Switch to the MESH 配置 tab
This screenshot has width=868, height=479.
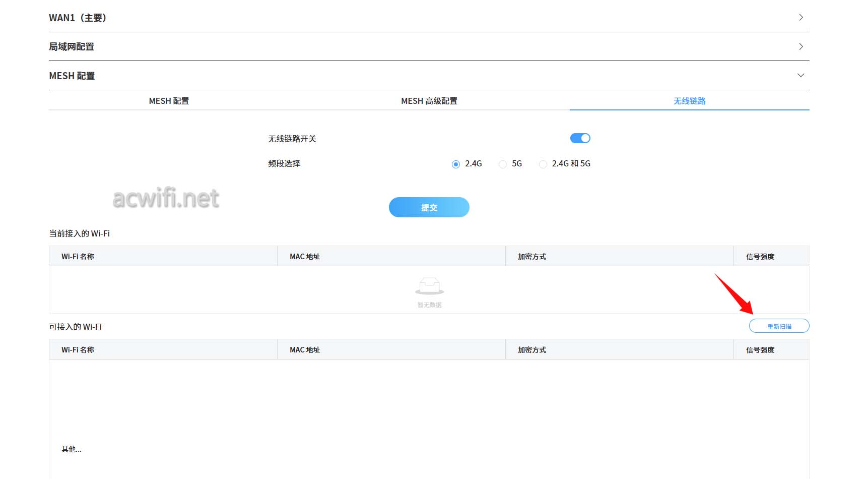(x=169, y=101)
